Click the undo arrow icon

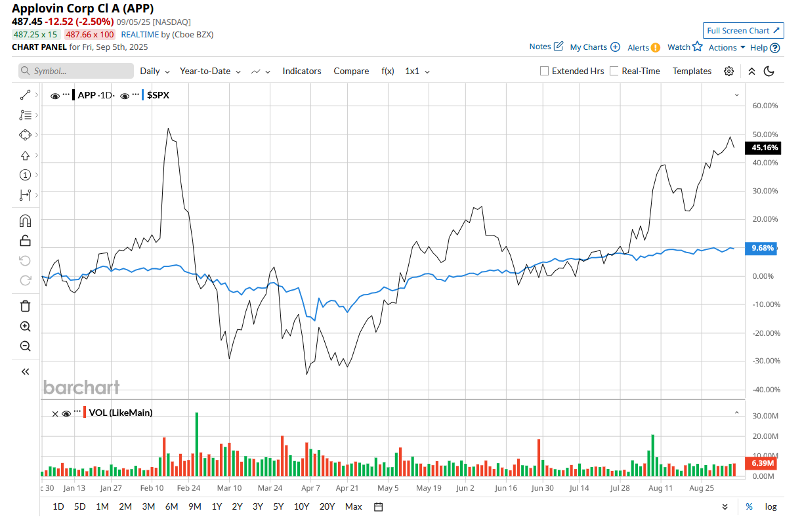coord(26,260)
